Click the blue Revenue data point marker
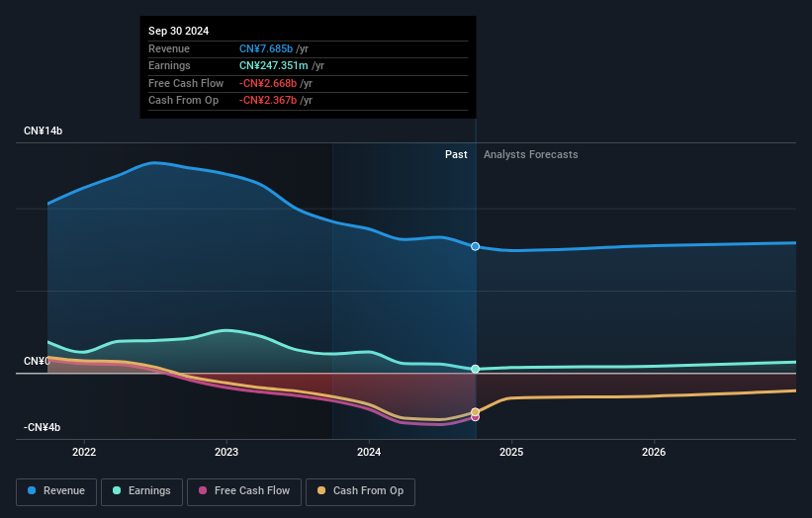 pyautogui.click(x=475, y=246)
